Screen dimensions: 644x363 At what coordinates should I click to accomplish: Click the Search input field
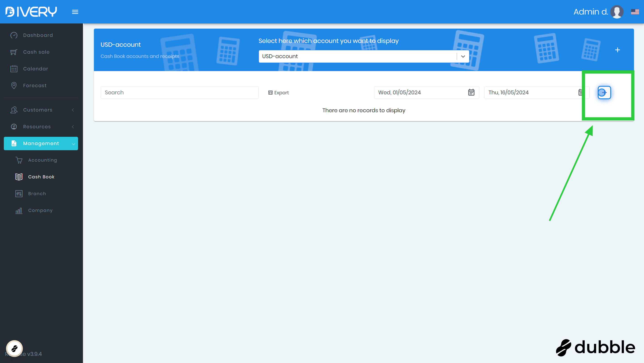(179, 93)
